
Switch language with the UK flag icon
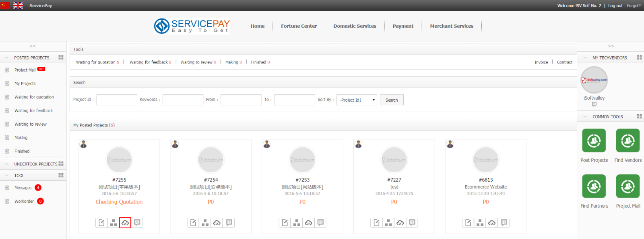click(18, 5)
